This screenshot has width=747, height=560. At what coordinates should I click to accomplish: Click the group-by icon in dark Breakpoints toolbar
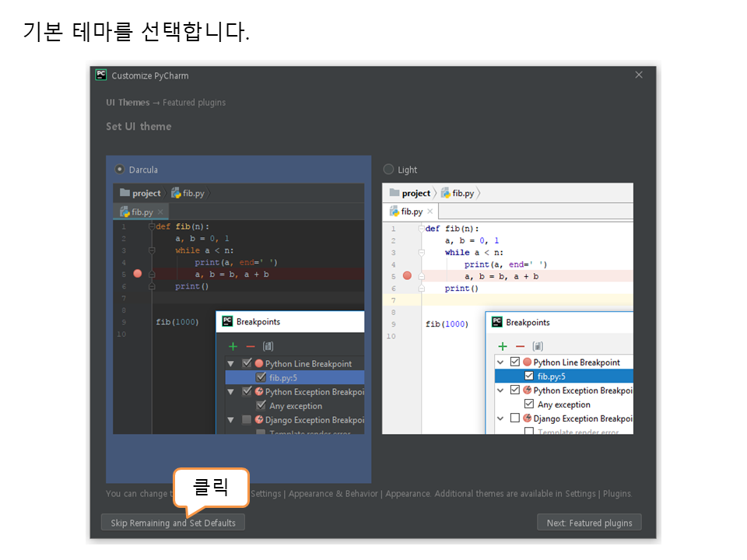tap(268, 346)
